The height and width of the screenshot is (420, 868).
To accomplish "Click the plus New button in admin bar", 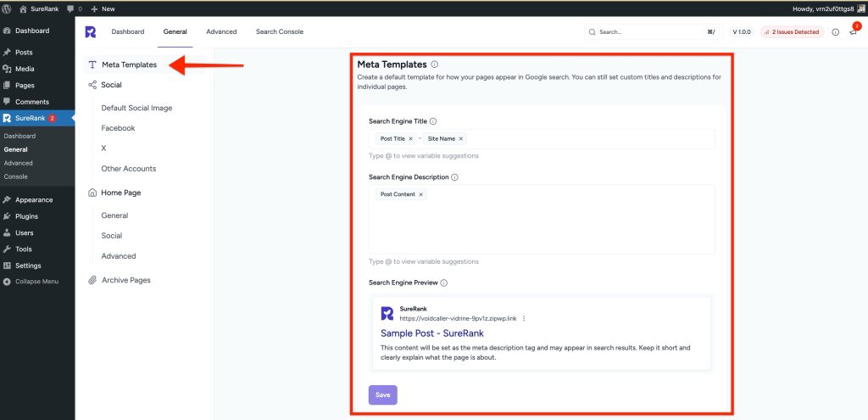I will (x=103, y=8).
